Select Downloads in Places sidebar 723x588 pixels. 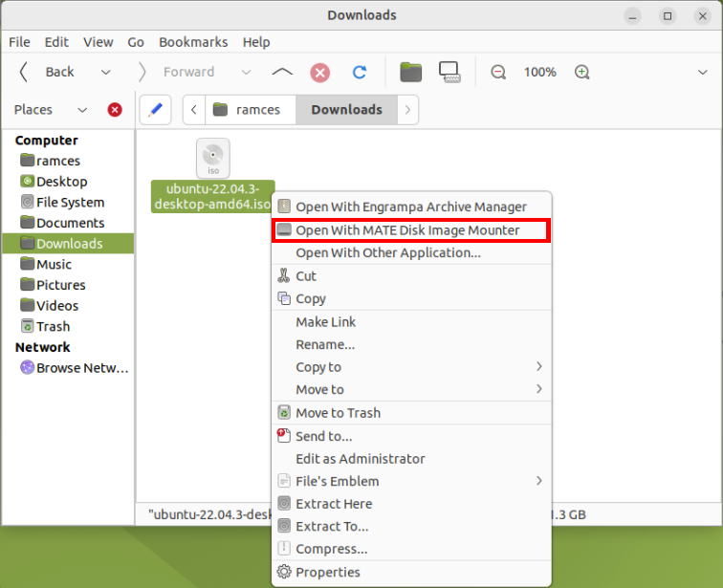[68, 243]
